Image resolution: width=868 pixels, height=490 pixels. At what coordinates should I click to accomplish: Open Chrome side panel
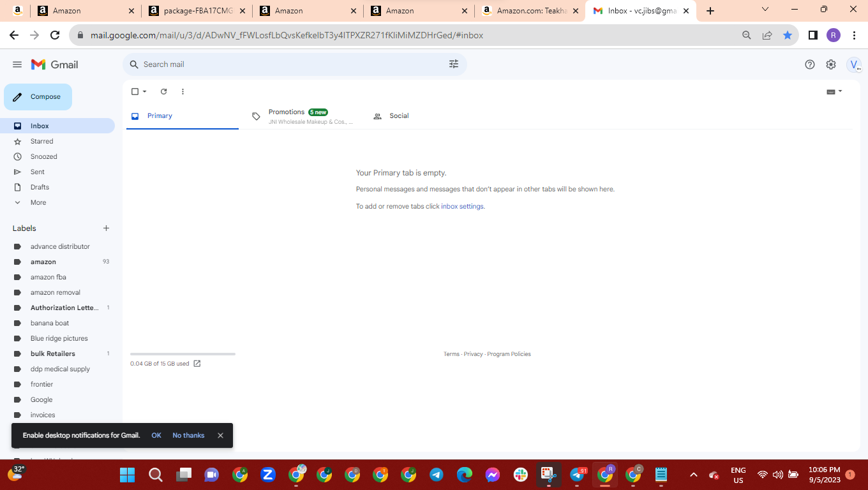pyautogui.click(x=813, y=36)
